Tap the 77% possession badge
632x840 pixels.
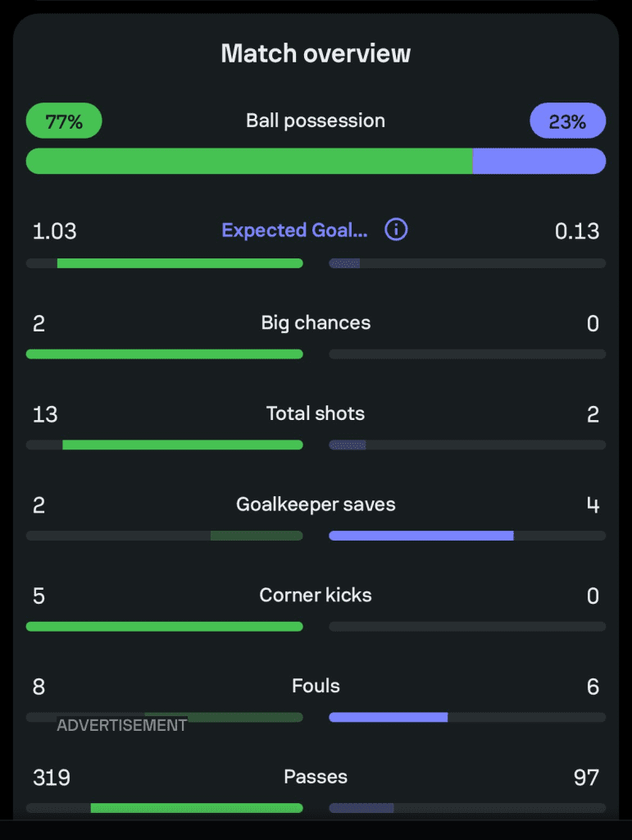click(64, 121)
